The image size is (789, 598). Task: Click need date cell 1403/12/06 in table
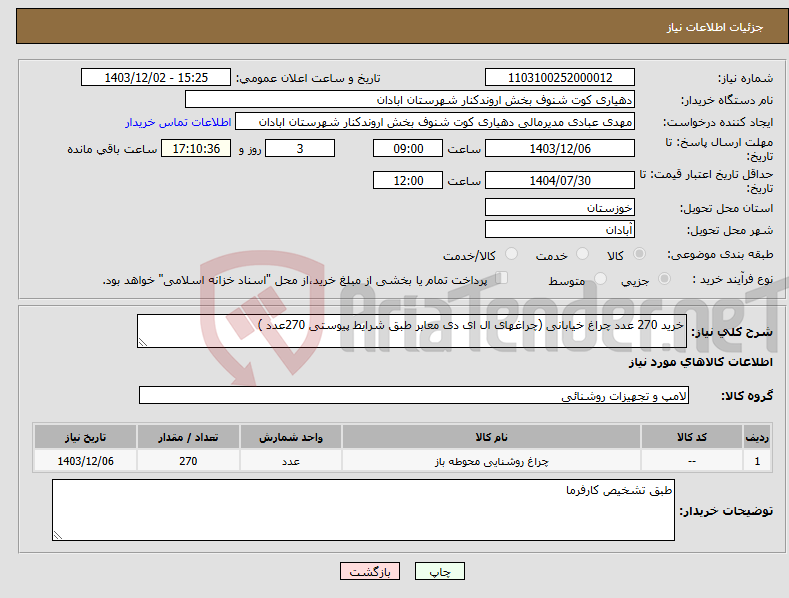[x=86, y=461]
